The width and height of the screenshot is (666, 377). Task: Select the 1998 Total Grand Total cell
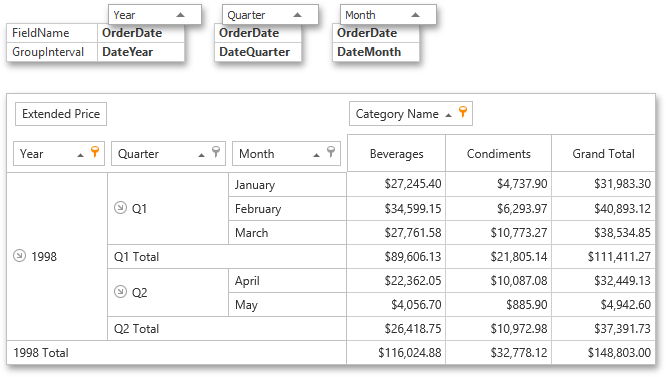coord(603,352)
